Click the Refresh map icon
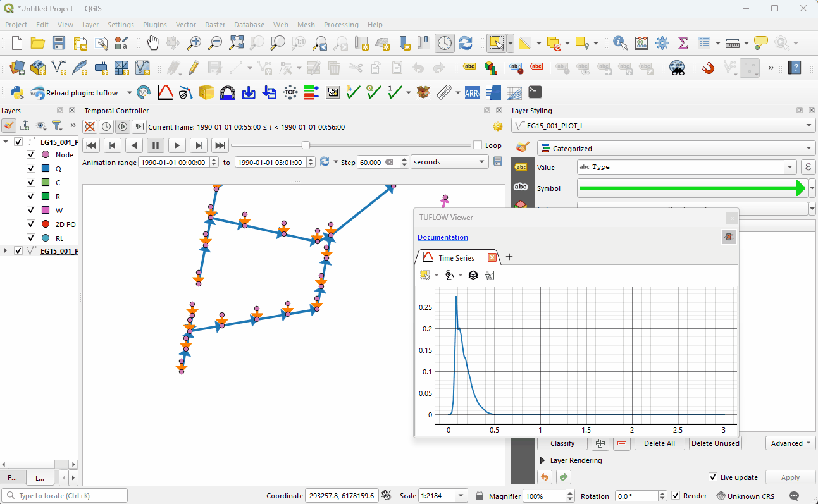 (466, 43)
